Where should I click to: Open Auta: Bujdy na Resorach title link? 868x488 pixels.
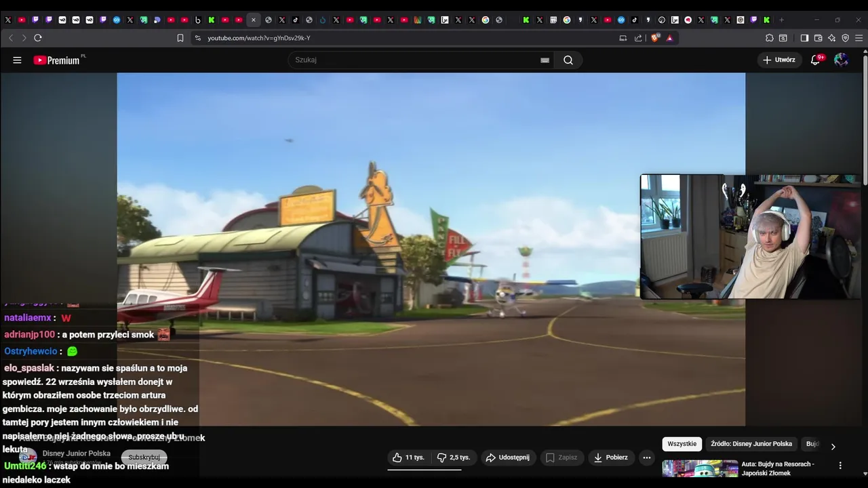(x=778, y=468)
